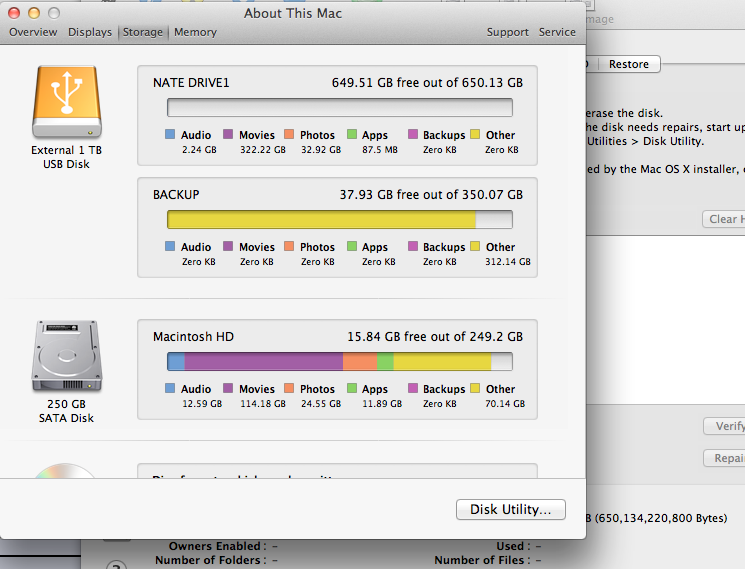This screenshot has width=745, height=569.
Task: Click Restore tab in the Disk Utility window
Action: pyautogui.click(x=629, y=64)
